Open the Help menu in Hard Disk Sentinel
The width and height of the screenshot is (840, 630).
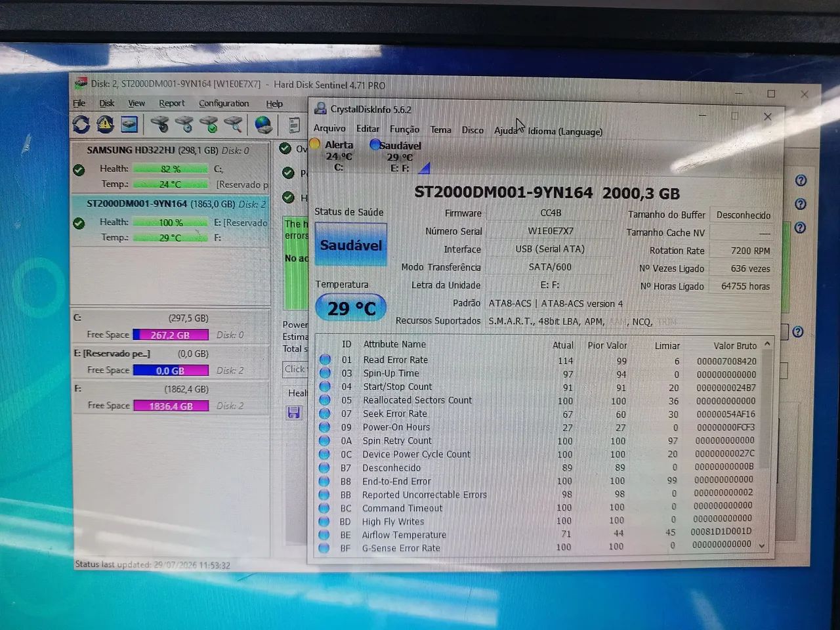(x=274, y=104)
